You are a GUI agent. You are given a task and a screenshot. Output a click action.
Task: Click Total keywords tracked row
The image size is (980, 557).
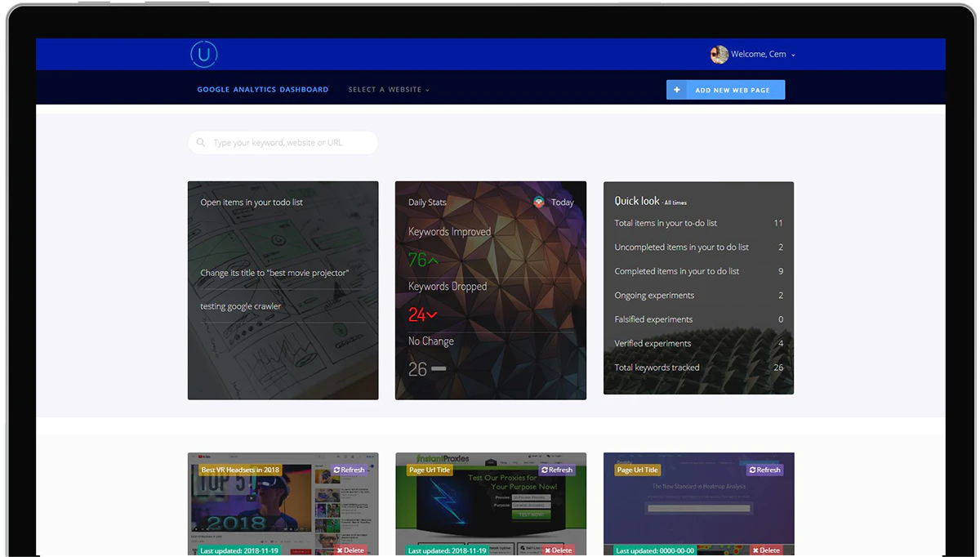[x=698, y=368]
